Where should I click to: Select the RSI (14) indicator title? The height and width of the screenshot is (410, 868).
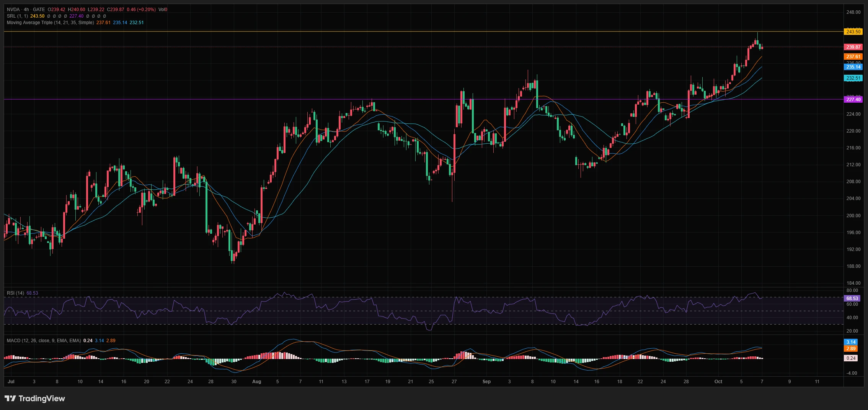(15, 293)
